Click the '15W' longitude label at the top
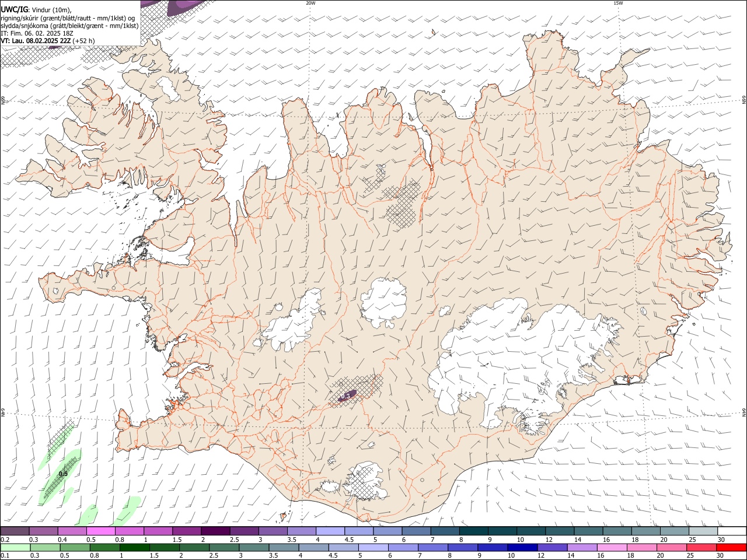 coord(618,3)
